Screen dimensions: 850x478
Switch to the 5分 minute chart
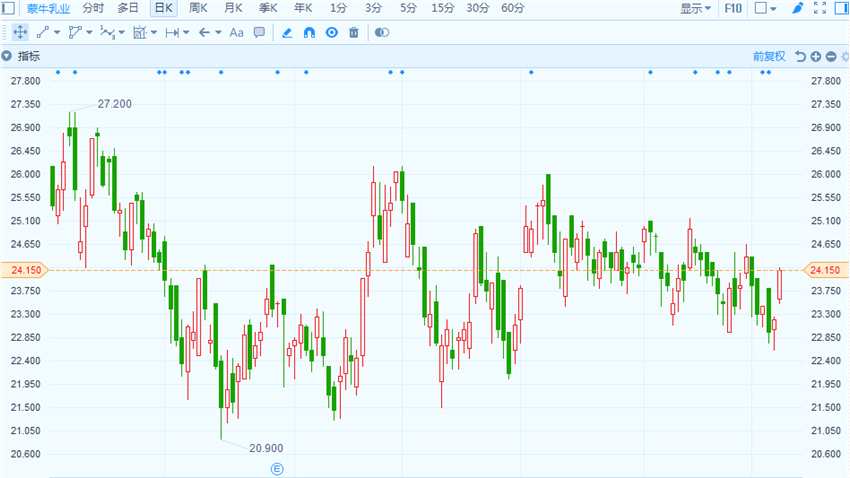coord(408,8)
